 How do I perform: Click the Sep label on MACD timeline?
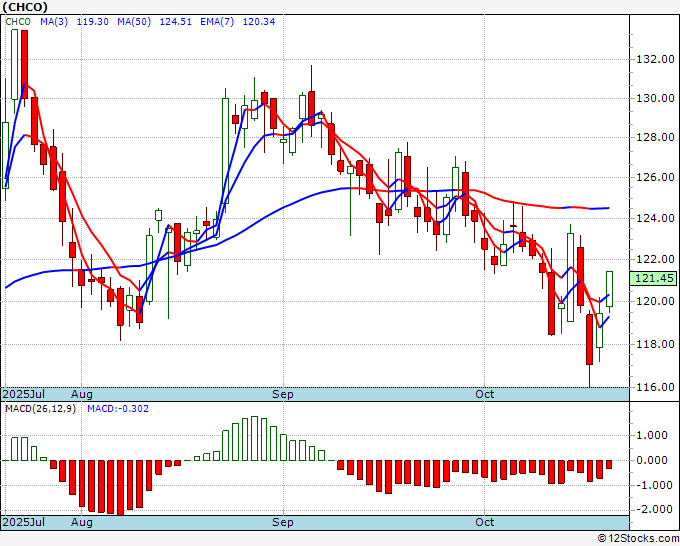tap(283, 522)
